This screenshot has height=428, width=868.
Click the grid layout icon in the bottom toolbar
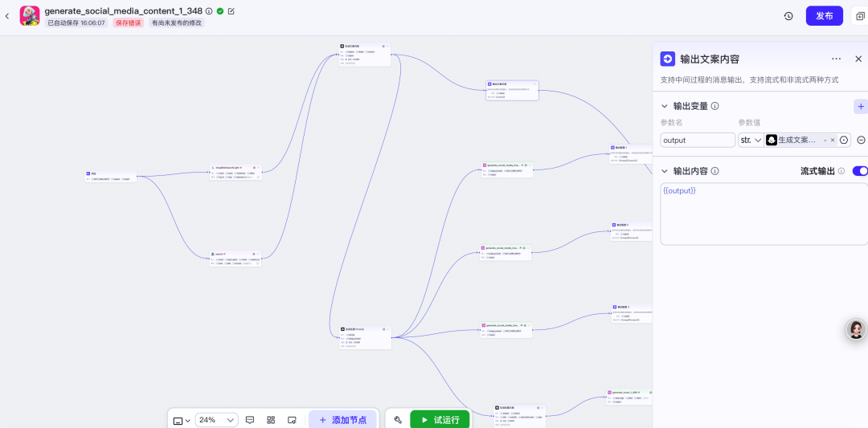pos(271,420)
